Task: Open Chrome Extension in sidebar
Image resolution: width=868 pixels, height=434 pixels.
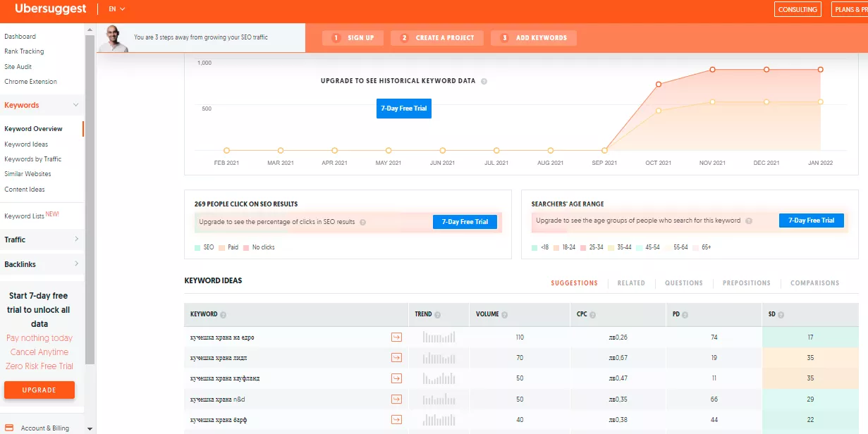Action: point(30,82)
